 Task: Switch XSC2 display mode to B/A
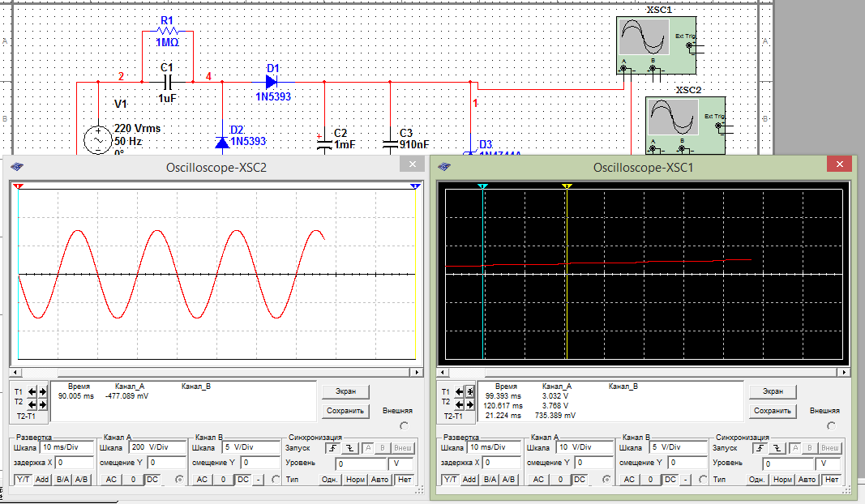coord(63,479)
